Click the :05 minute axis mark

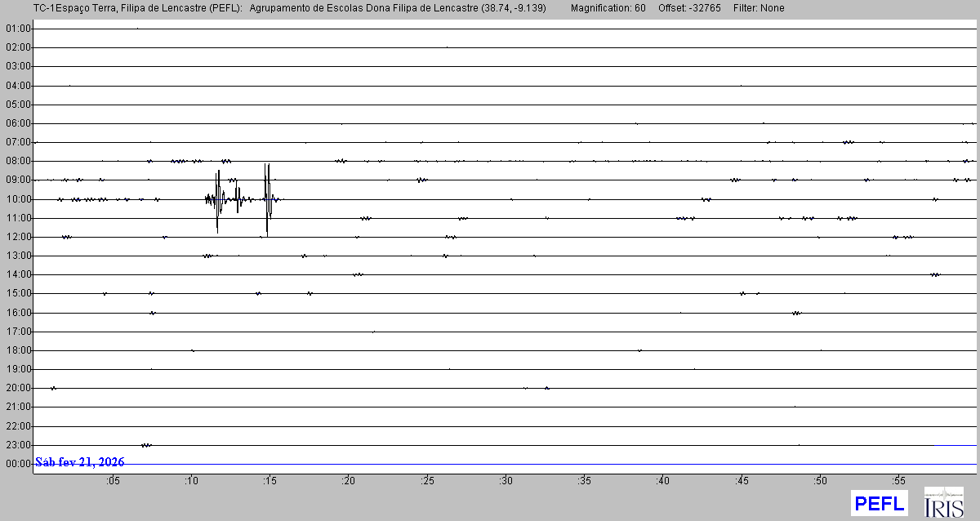click(112, 481)
